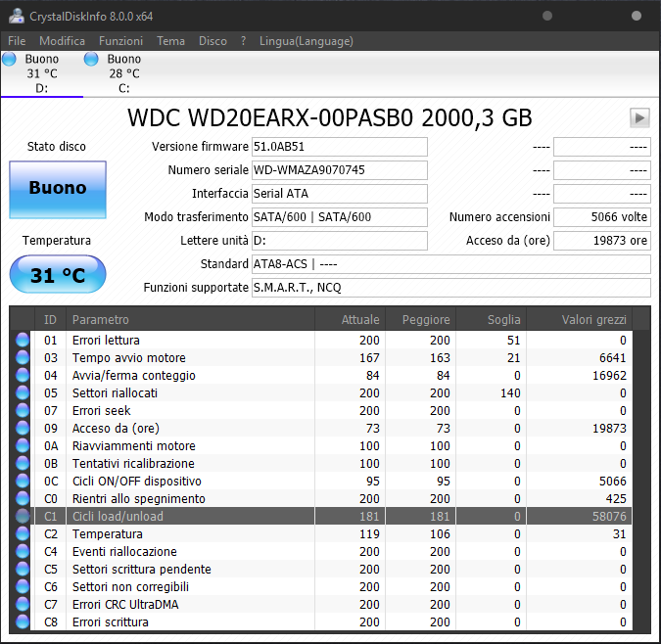Image resolution: width=661 pixels, height=644 pixels.
Task: Click status orb for Tempo avvio motore row
Action: coord(23,357)
